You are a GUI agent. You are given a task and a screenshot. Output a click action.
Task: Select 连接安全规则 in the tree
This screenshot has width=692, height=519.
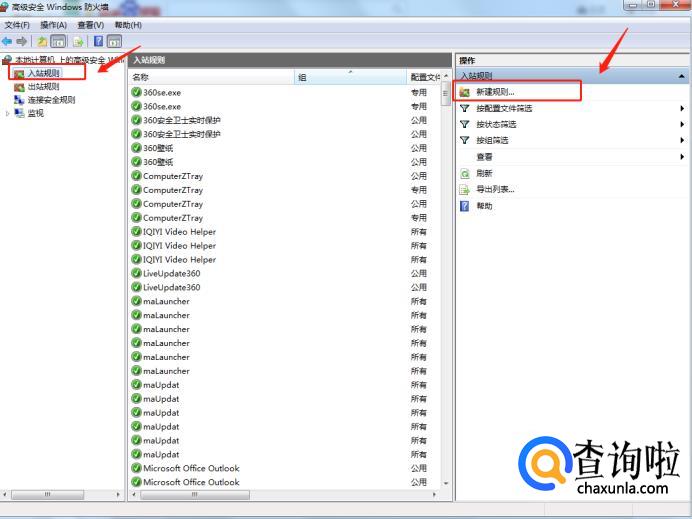click(x=51, y=100)
